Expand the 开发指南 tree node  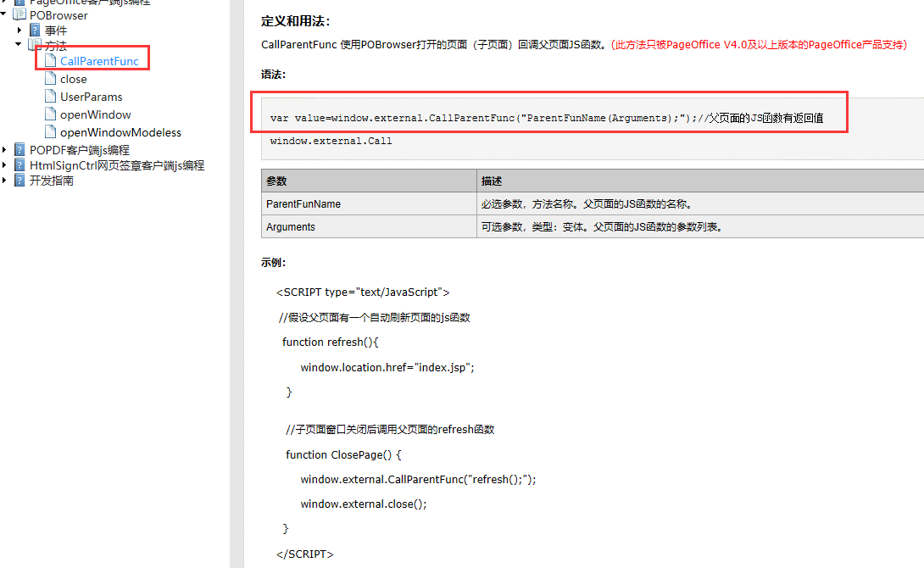click(4, 181)
